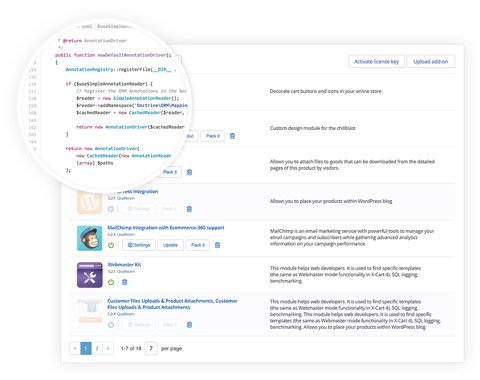The height and width of the screenshot is (380, 480).
Task: Go to page 2 of the add-ons list
Action: [97, 348]
